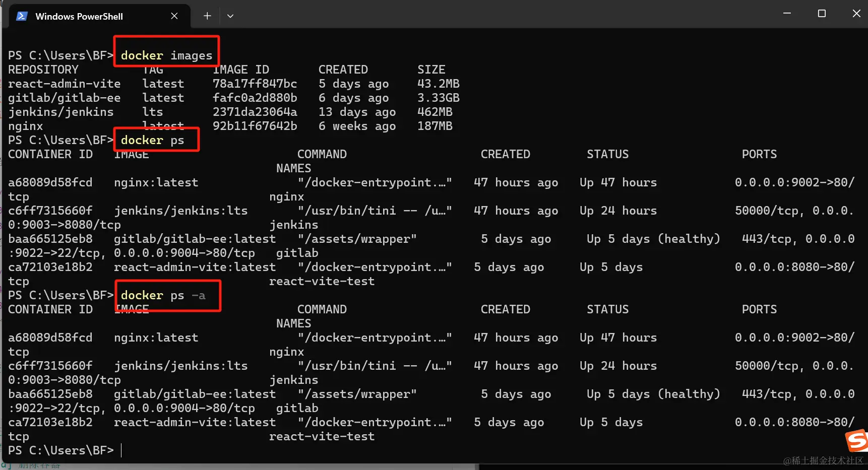The image size is (868, 470).
Task: Click the lts tag of jenkins image
Action: 152,112
